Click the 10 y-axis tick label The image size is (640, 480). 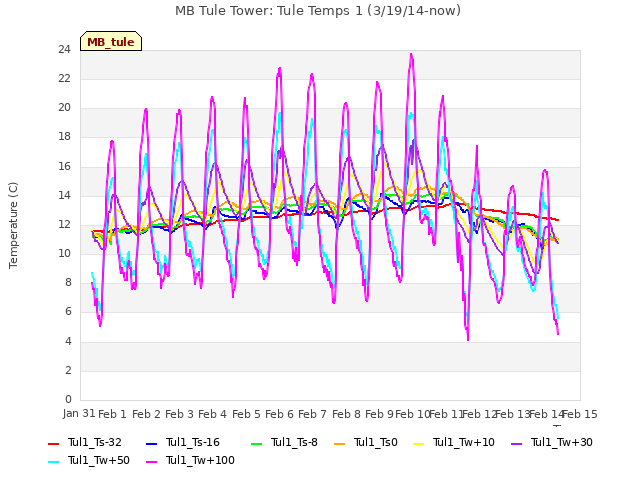pos(64,253)
